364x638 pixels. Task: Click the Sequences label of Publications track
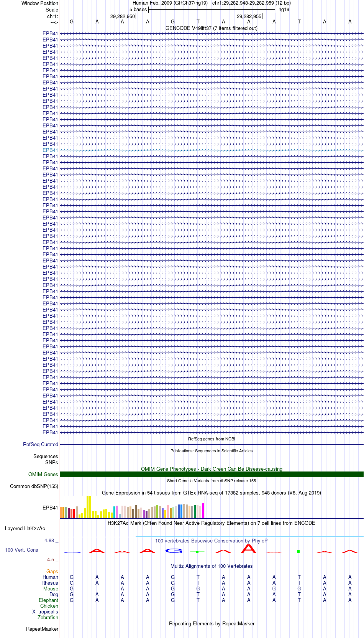click(46, 456)
